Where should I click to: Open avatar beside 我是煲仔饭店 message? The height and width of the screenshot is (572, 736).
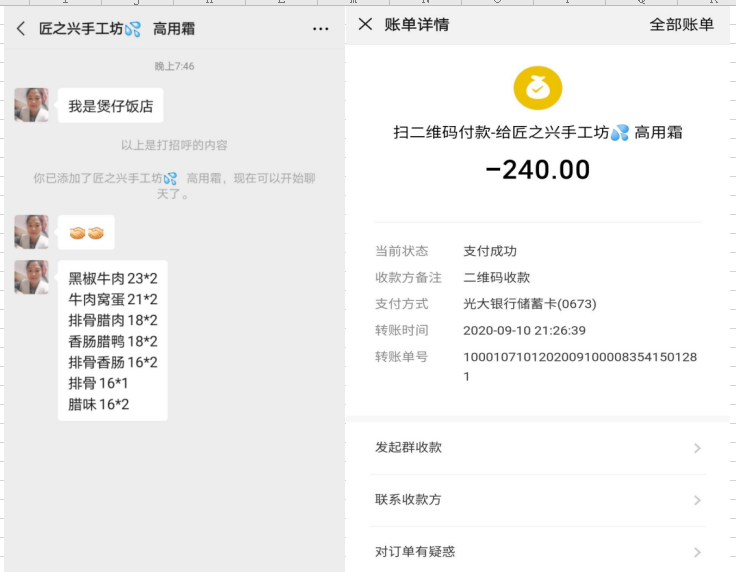click(31, 105)
